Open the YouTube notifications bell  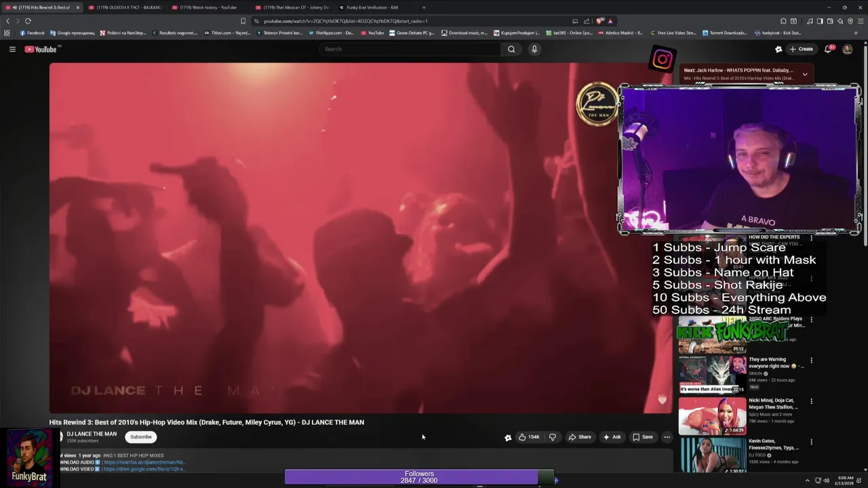[x=828, y=49]
